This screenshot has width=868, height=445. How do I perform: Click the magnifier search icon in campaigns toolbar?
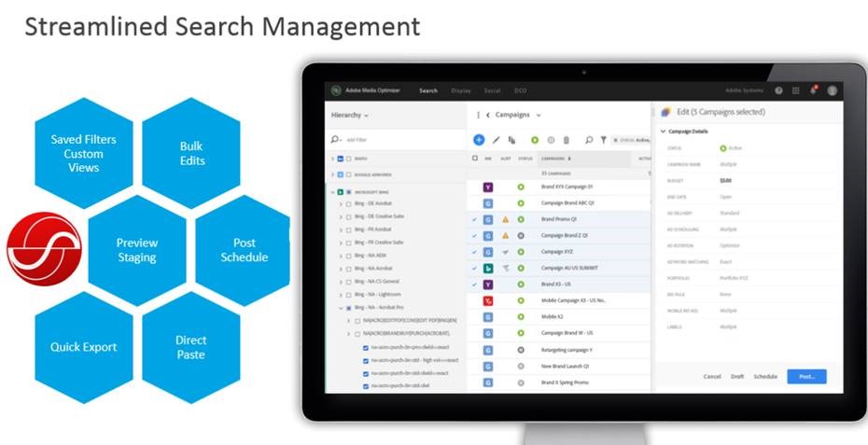pos(589,140)
